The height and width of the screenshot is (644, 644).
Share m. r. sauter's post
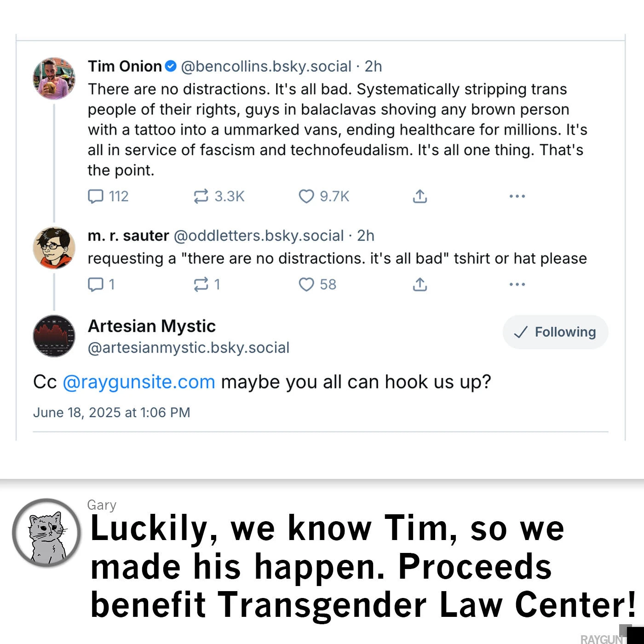pos(420,285)
